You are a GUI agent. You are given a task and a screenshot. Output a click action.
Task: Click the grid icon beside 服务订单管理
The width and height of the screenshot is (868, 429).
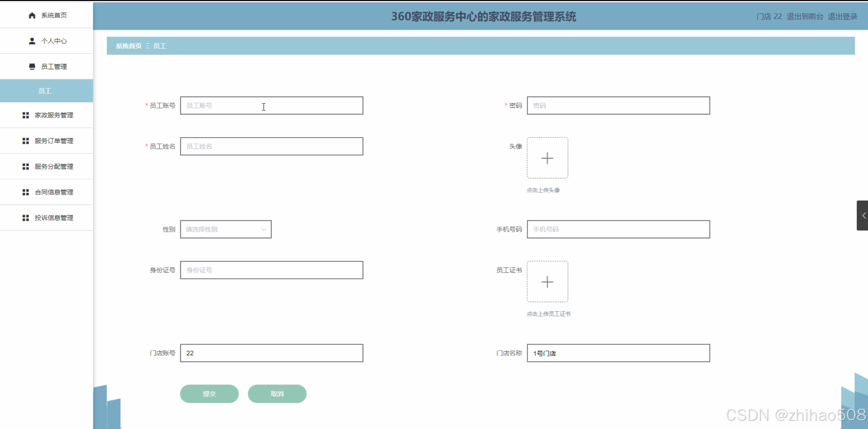26,141
